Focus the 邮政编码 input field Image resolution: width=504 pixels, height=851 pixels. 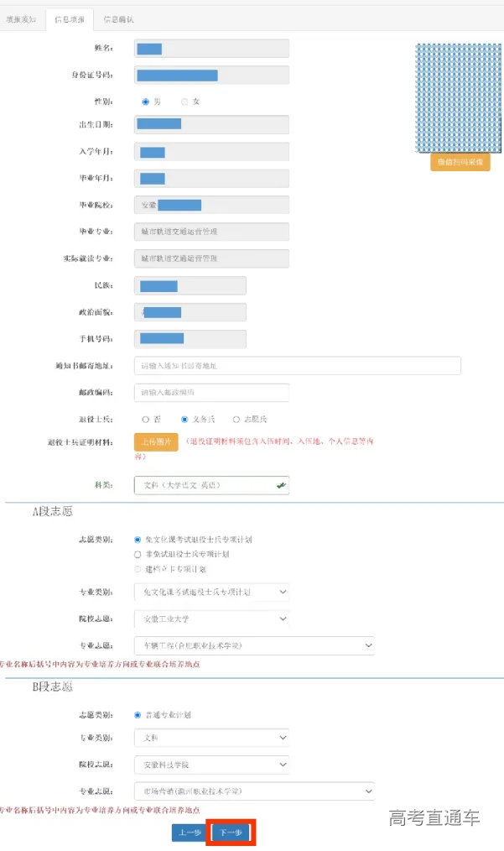(211, 392)
